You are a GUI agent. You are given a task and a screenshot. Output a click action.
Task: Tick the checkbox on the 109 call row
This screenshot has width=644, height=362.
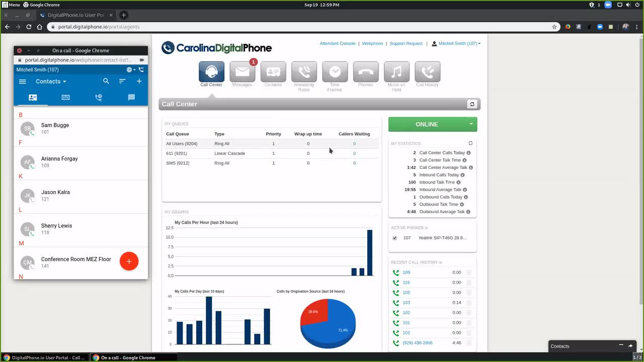pyautogui.click(x=469, y=273)
